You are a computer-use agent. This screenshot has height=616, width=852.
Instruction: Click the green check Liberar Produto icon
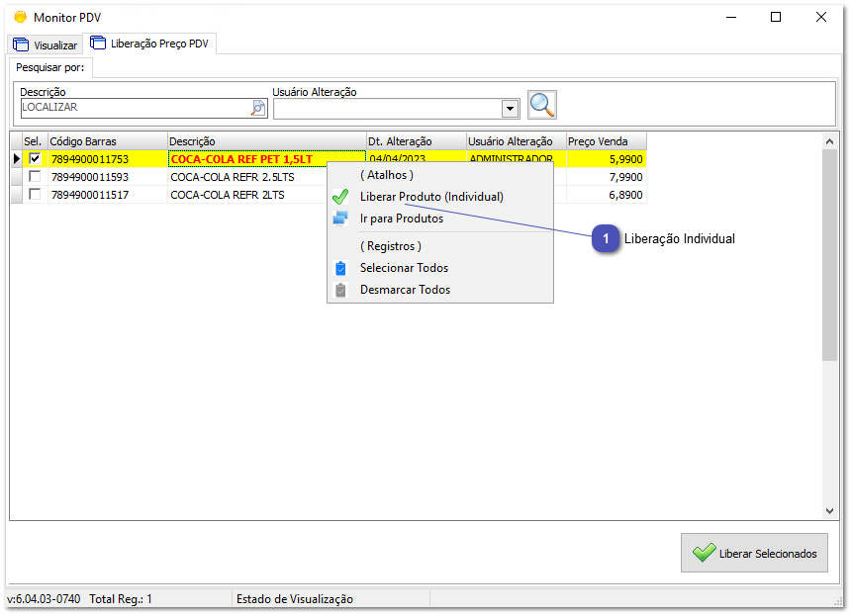point(340,197)
